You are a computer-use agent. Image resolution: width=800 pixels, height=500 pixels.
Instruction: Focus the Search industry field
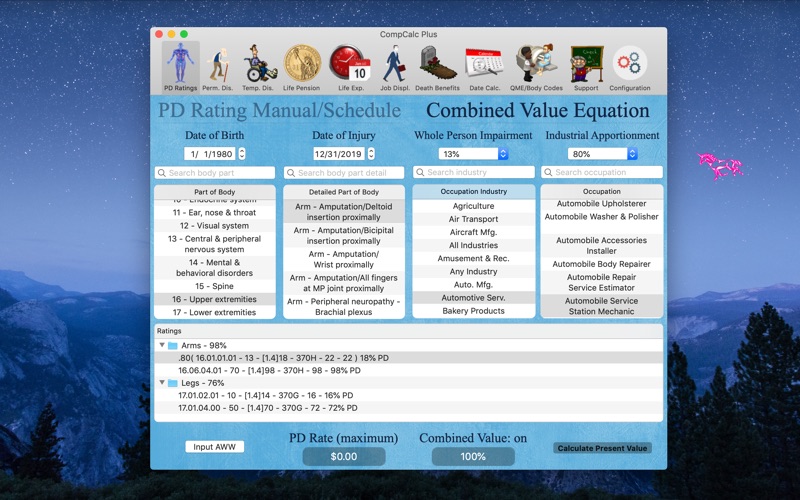coord(473,172)
